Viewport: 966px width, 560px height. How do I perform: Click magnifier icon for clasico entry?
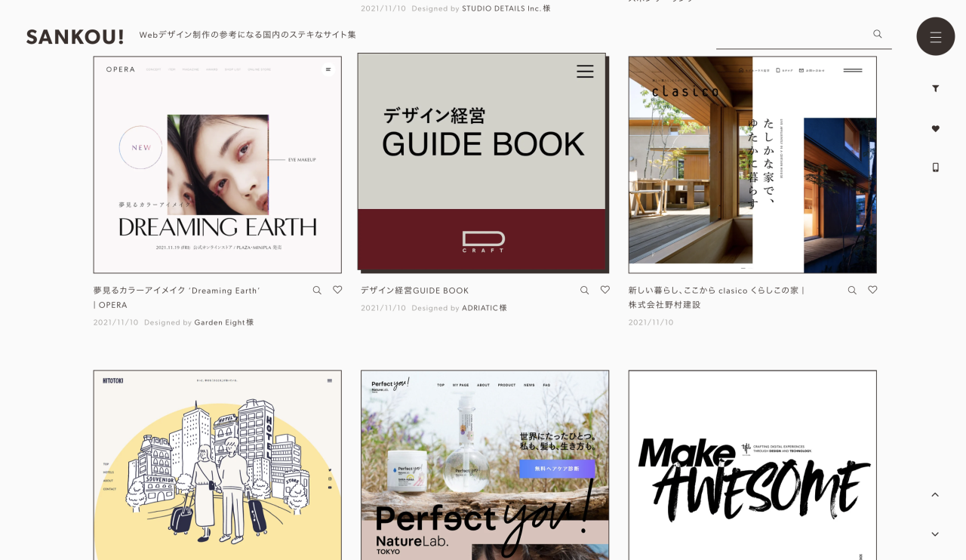(852, 290)
